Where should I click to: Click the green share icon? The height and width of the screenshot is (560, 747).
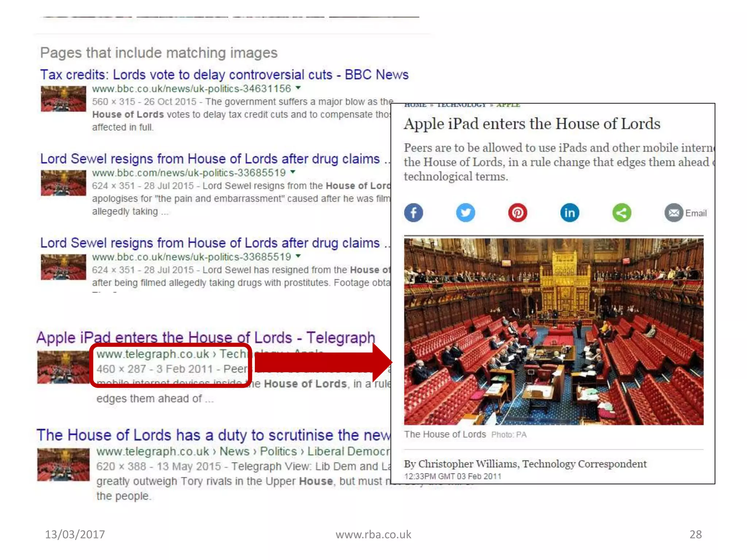click(x=622, y=213)
